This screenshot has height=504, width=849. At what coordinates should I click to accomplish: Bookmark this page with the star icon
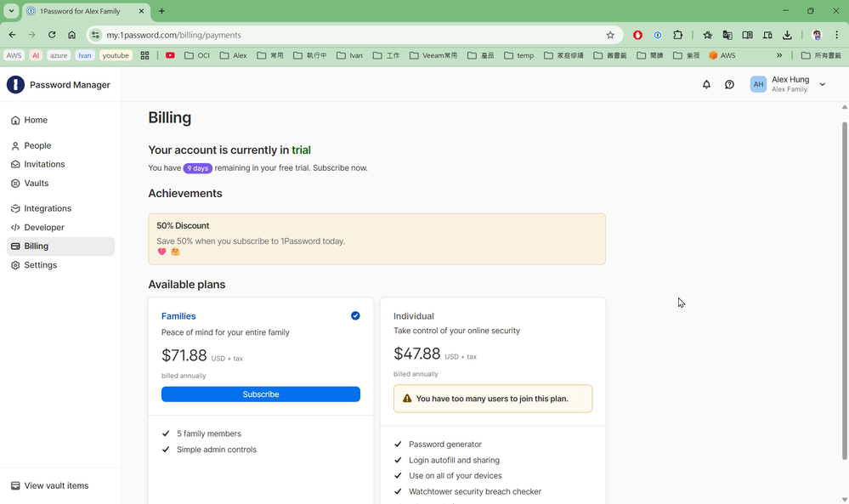tap(610, 35)
